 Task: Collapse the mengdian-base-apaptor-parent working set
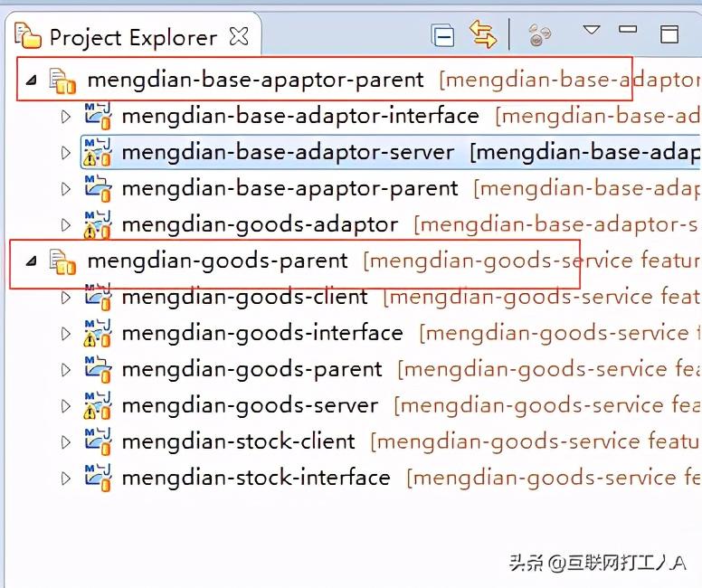31,81
